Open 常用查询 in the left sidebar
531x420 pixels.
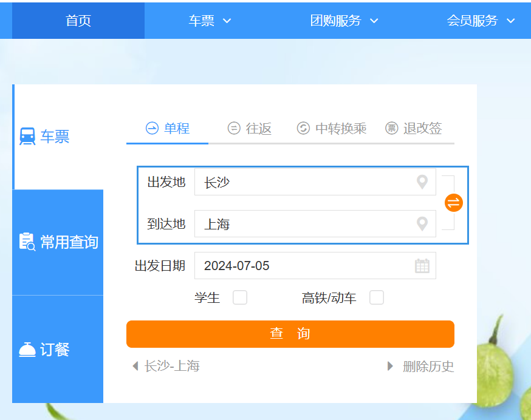[58, 242]
